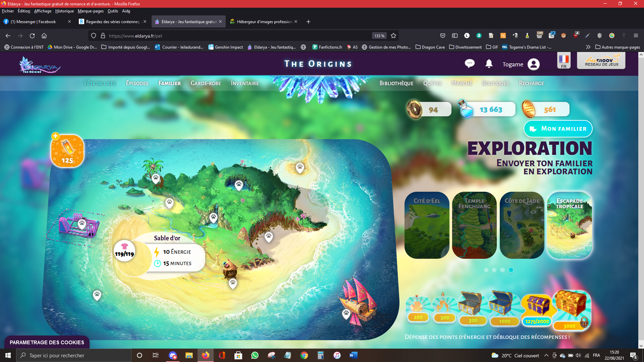The width and height of the screenshot is (644, 362).
Task: Select the Cité d'Eel exploration thumbnail
Action: click(427, 225)
